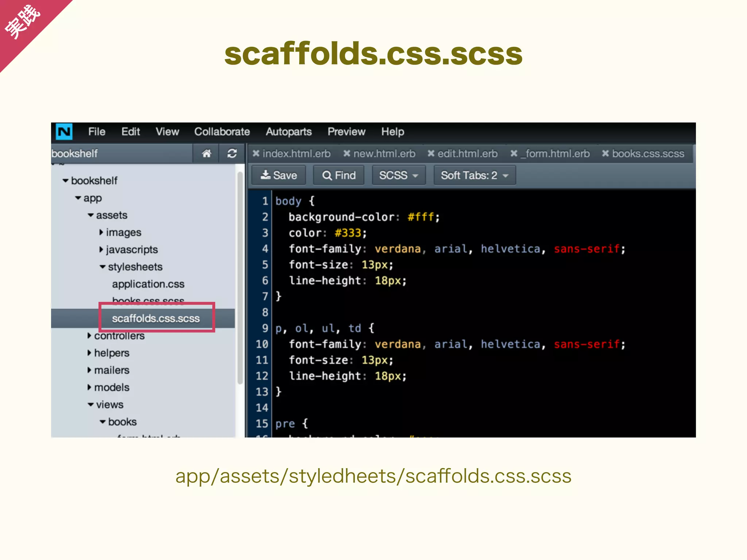
Task: Close the new.html.erb tab
Action: click(347, 153)
